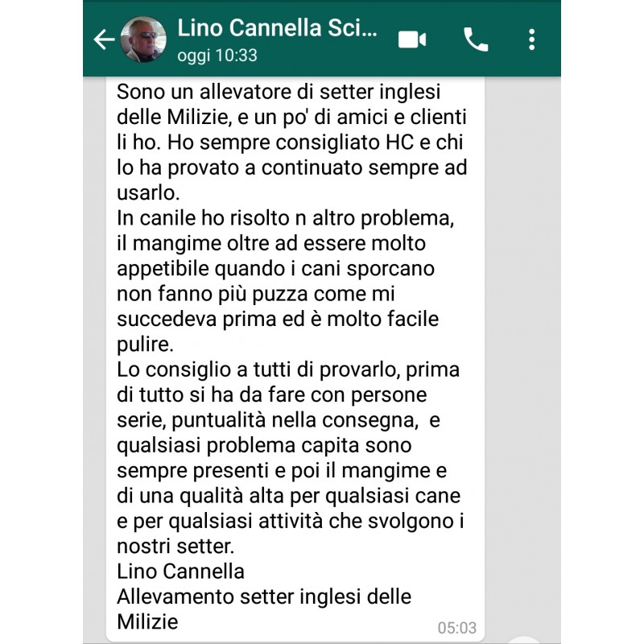Start a video call with Lino Cannella
The height and width of the screenshot is (644, 644).
coord(412,39)
